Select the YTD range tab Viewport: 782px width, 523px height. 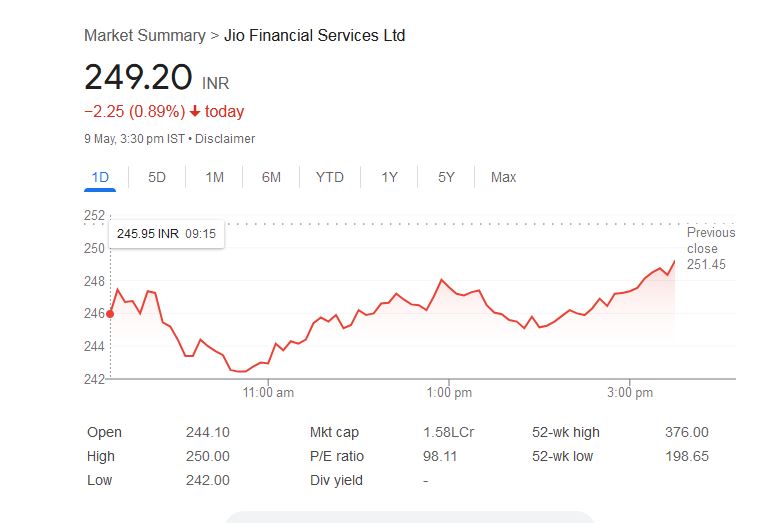(x=329, y=177)
